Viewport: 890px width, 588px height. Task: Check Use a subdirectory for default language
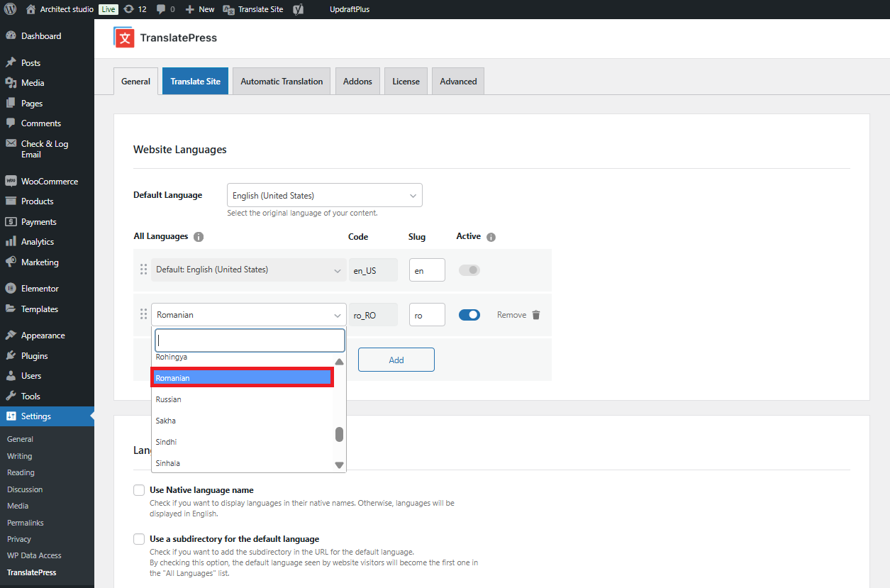139,539
